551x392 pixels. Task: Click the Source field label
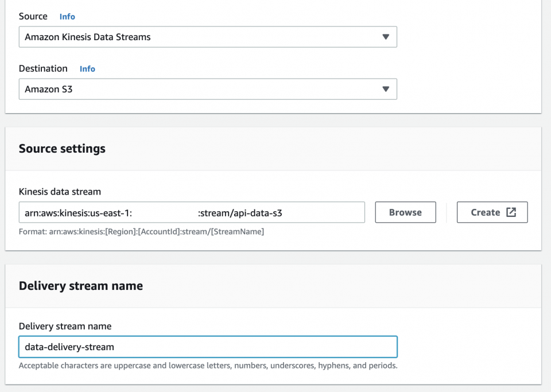(x=33, y=17)
